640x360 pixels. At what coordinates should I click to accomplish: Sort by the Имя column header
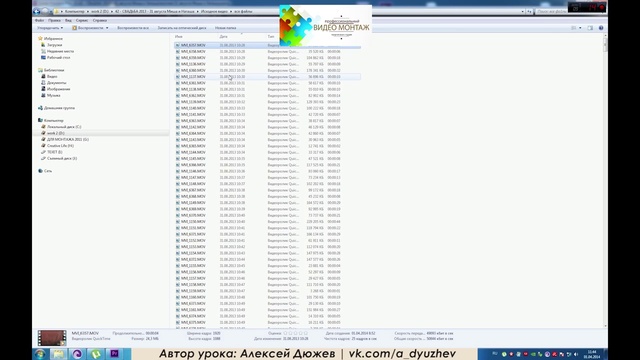coord(179,37)
